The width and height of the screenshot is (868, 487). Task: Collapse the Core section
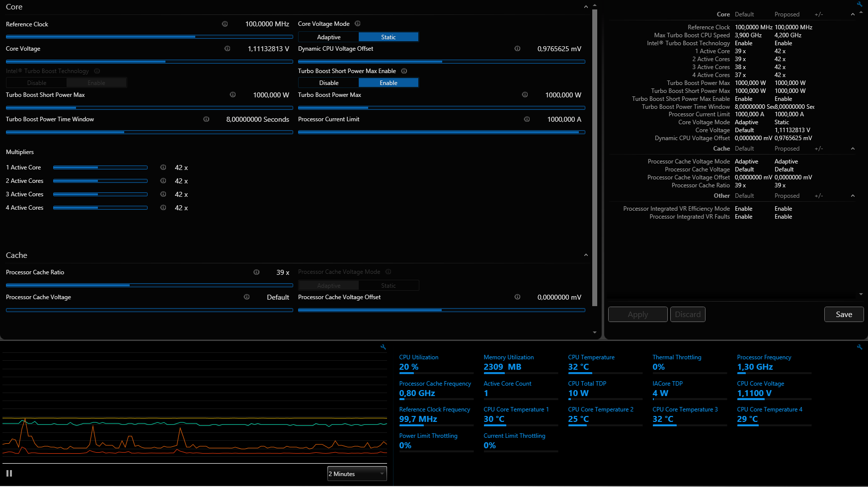[x=586, y=7]
